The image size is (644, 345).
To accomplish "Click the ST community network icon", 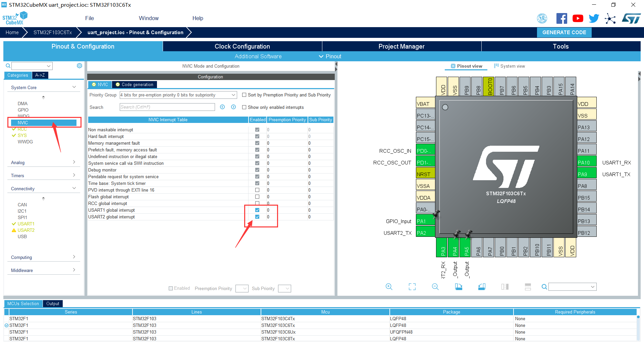I will tap(610, 18).
